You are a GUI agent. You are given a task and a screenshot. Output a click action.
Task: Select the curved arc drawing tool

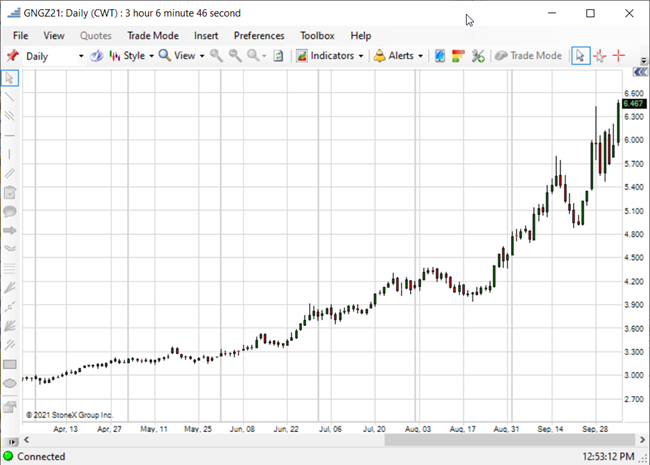[x=10, y=249]
